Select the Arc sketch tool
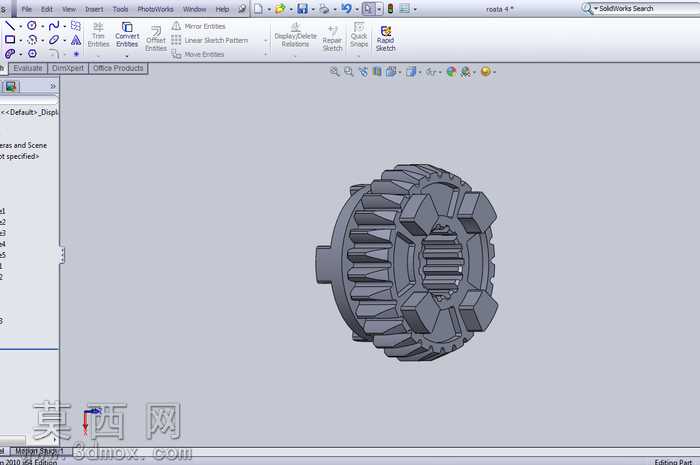Image resolution: width=700 pixels, height=465 pixels. [32, 40]
